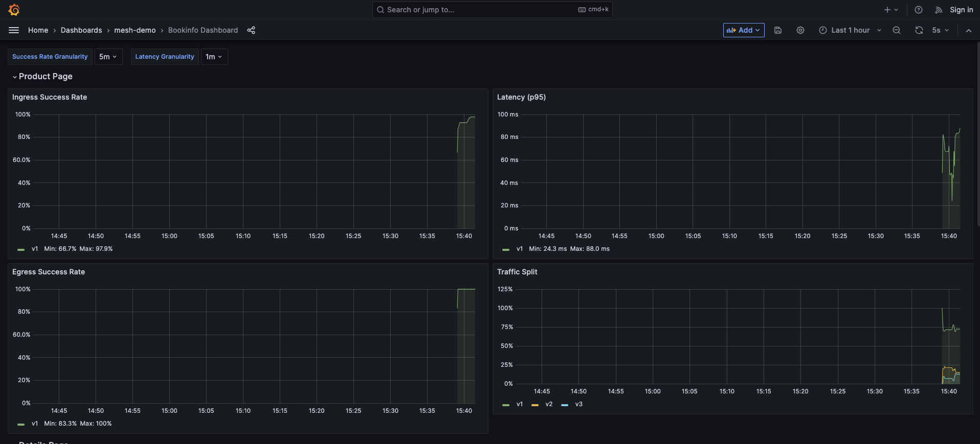Image resolution: width=980 pixels, height=444 pixels.
Task: Open the Add panel dropdown
Action: (744, 30)
